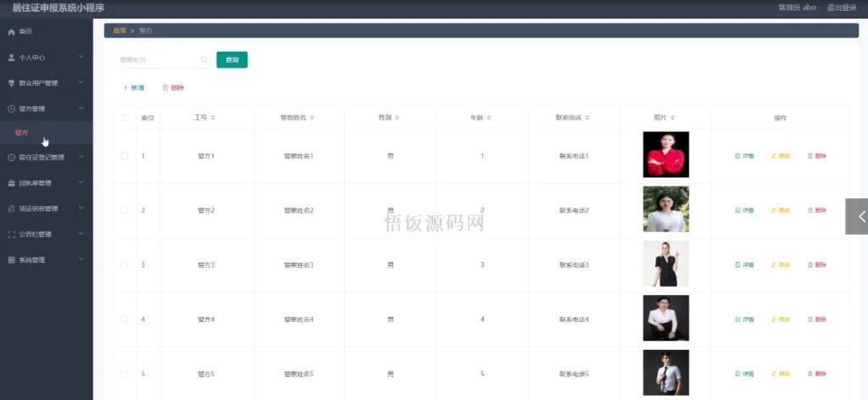This screenshot has width=868, height=400.
Task: Sort by 警察姓名 column arrows
Action: pyautogui.click(x=312, y=118)
